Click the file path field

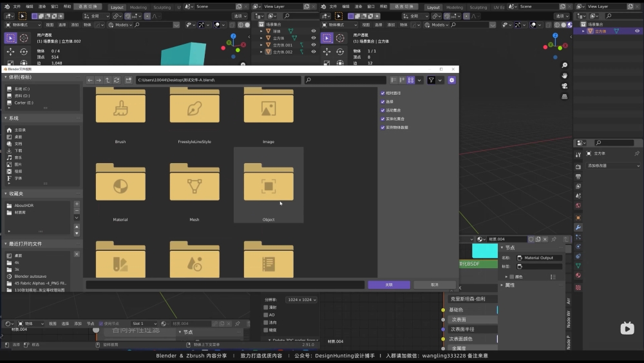(x=218, y=80)
